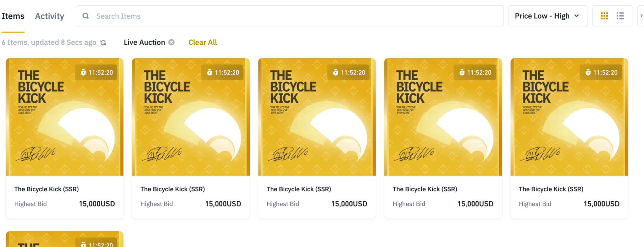644x247 pixels.
Task: Type in the Search Items field
Action: click(289, 16)
